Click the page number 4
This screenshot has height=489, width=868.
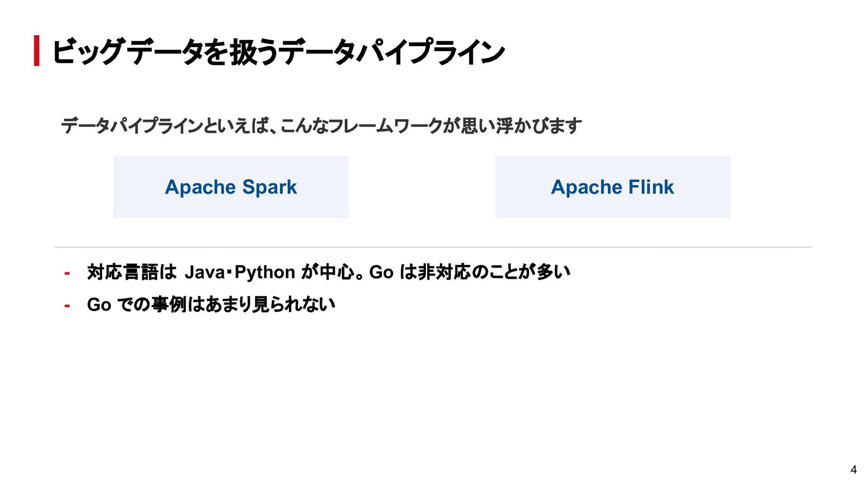854,470
